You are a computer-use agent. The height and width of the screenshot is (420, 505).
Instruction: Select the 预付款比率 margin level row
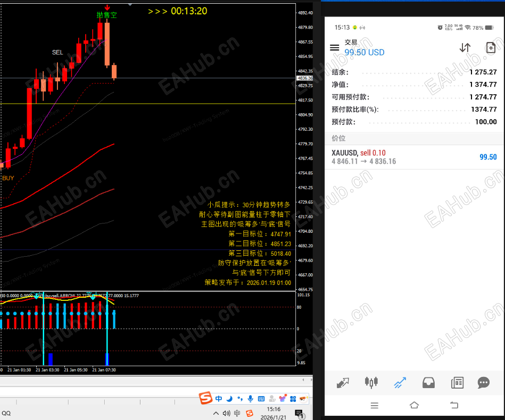pyautogui.click(x=414, y=110)
